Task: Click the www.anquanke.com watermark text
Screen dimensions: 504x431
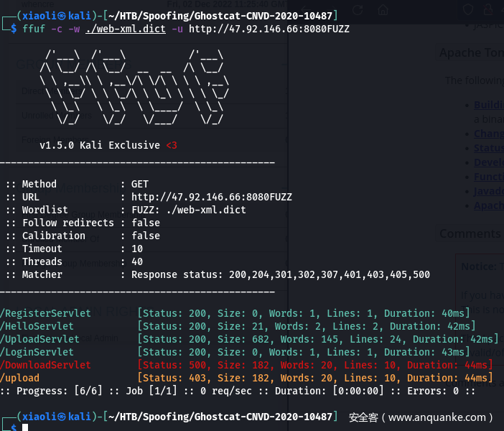Action: coord(437,417)
